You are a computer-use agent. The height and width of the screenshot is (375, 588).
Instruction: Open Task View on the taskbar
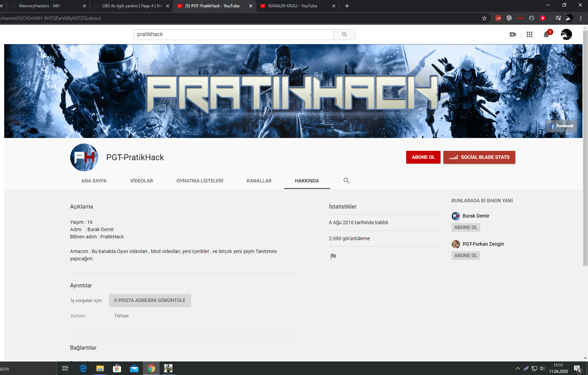click(65, 368)
